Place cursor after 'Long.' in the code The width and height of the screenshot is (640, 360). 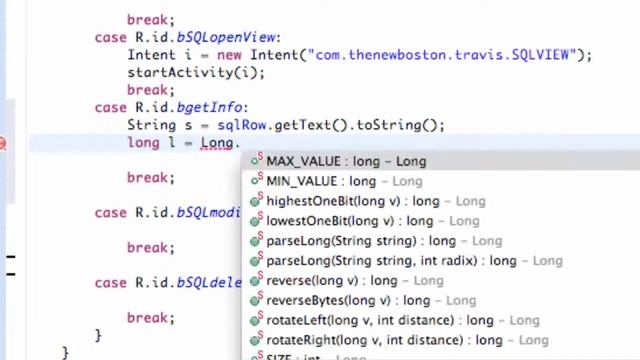click(x=240, y=143)
